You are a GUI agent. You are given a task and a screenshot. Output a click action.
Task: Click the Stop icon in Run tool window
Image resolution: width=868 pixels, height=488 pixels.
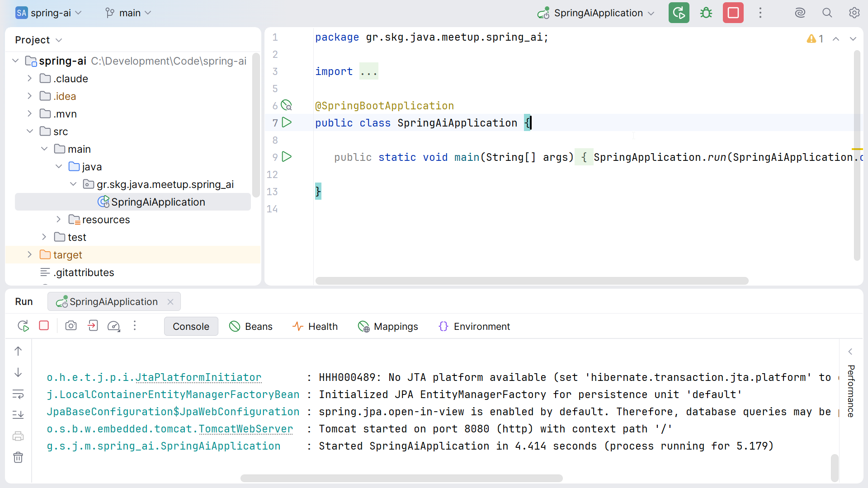(44, 326)
